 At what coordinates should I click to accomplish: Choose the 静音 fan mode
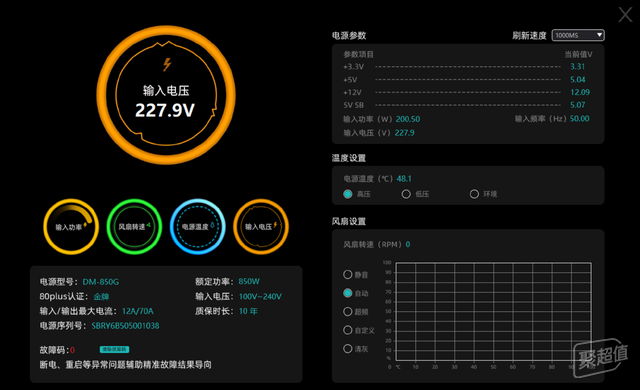click(348, 275)
